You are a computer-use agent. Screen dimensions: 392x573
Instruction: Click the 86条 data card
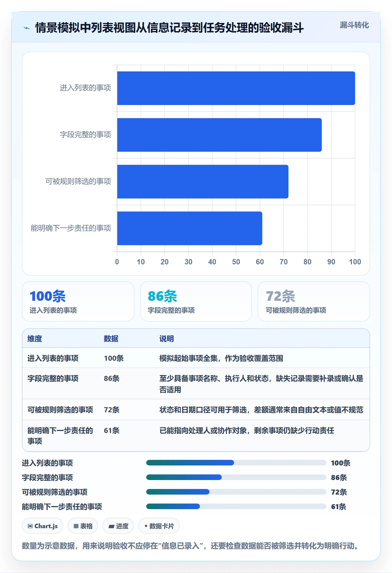196,301
